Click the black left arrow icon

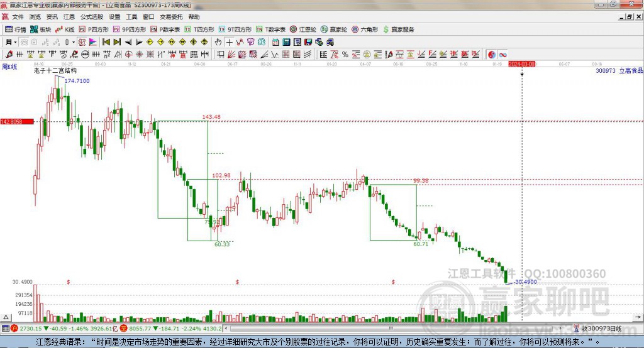128,42
